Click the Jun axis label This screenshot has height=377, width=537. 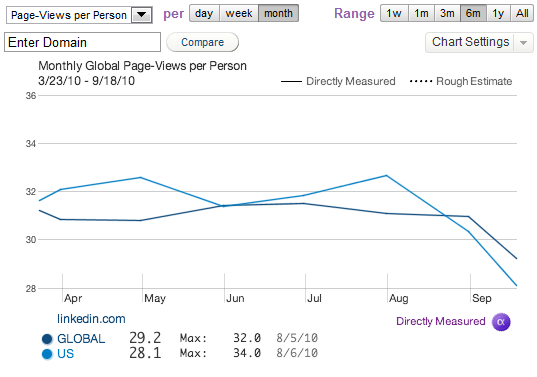(235, 298)
